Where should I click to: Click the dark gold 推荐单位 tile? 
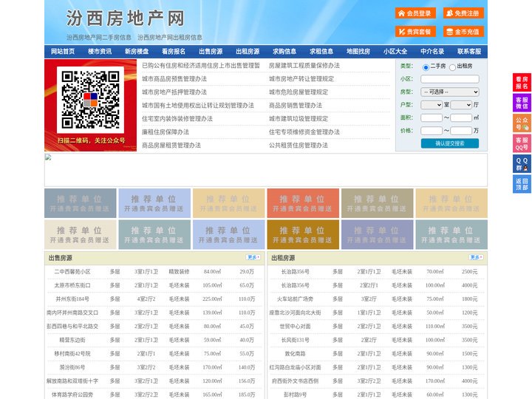[x=303, y=234]
